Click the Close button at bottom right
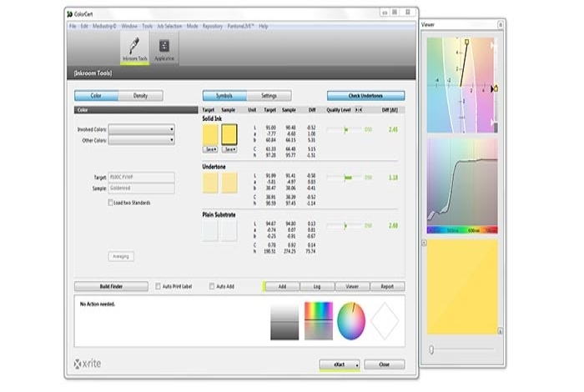Screen dimensions: 584x392 (x=385, y=364)
